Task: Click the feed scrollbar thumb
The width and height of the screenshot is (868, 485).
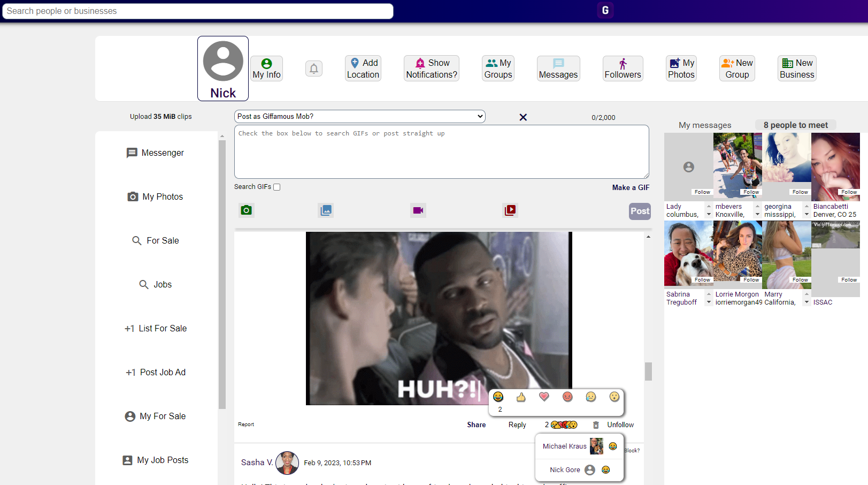Action: 648,371
